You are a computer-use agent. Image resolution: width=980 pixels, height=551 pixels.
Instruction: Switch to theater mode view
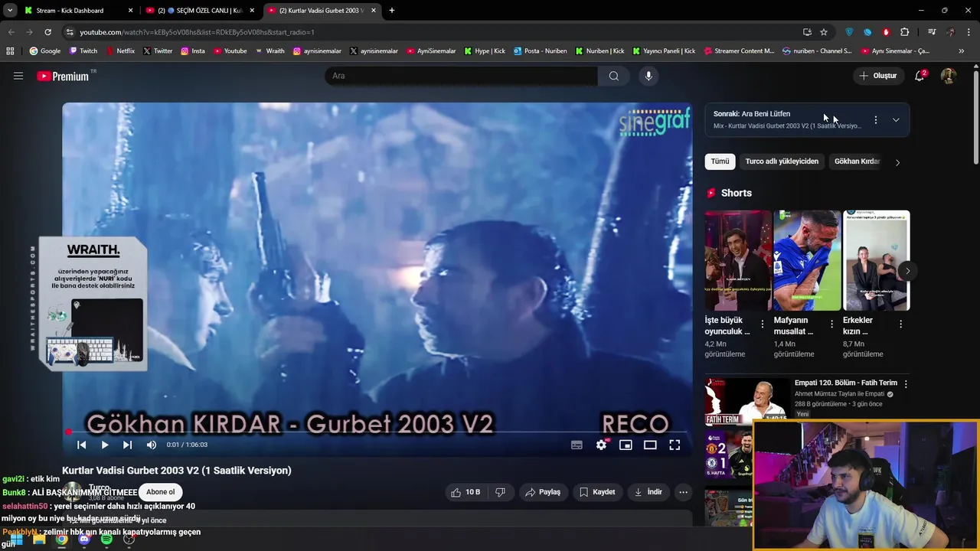tap(650, 445)
